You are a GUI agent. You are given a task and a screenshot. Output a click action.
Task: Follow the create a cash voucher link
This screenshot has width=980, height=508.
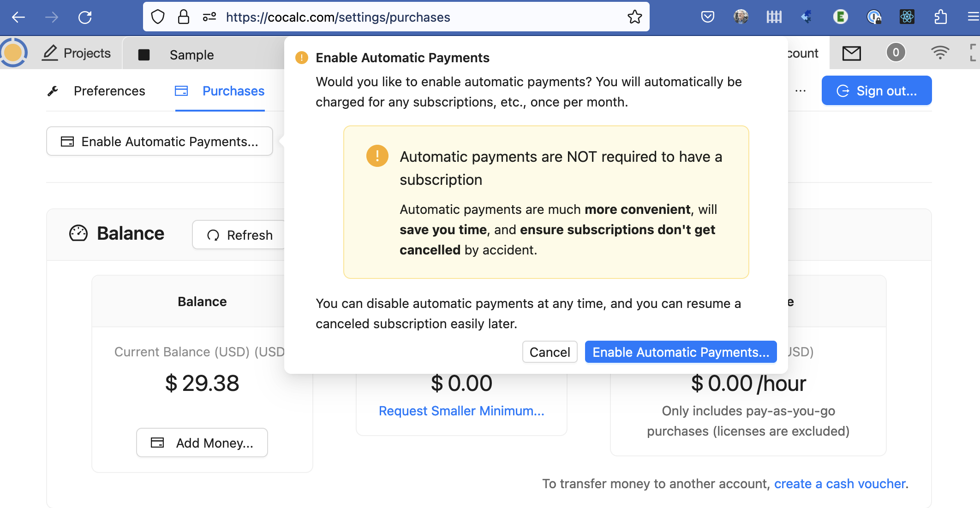pos(840,484)
